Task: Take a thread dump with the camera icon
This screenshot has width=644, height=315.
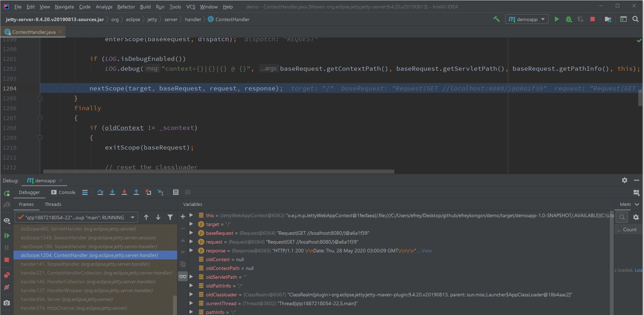Action: pos(7,303)
